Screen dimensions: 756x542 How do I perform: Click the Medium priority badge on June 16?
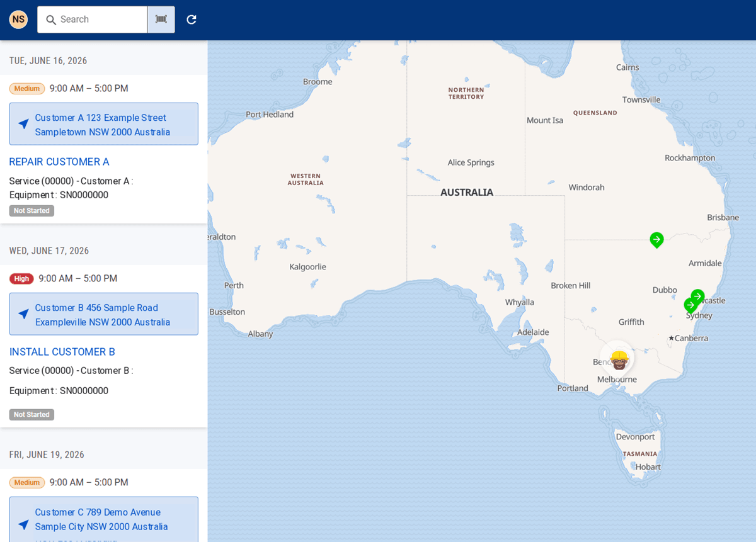pyautogui.click(x=27, y=89)
